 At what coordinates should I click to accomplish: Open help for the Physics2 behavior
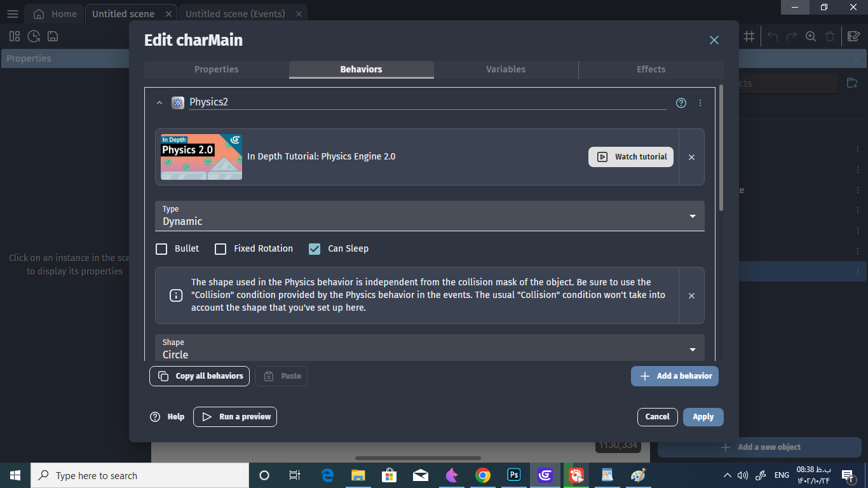click(x=681, y=103)
